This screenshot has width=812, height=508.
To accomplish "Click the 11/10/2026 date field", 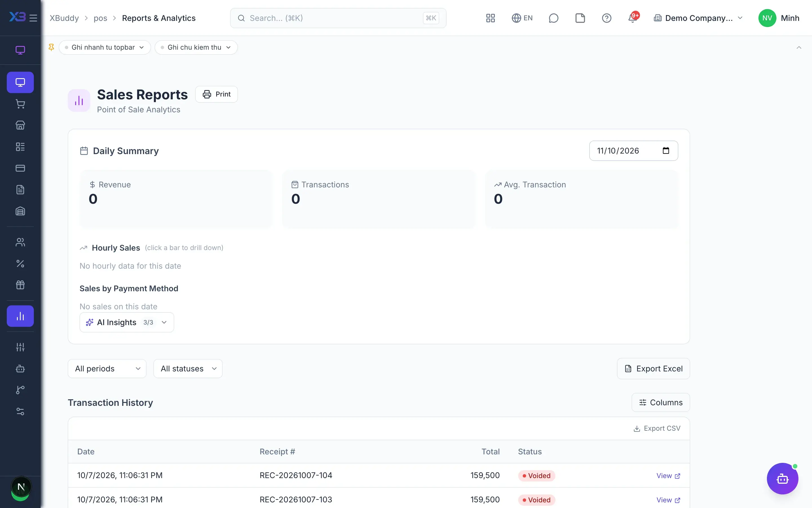I will [634, 150].
